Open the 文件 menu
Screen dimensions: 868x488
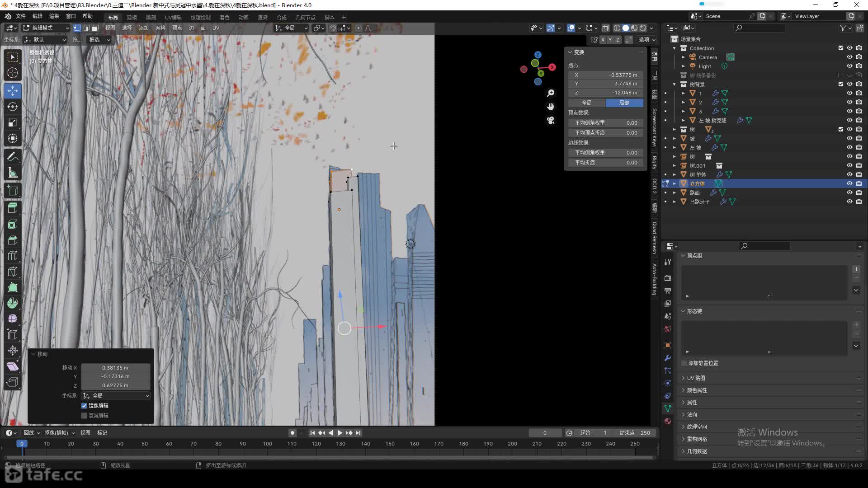pyautogui.click(x=21, y=16)
